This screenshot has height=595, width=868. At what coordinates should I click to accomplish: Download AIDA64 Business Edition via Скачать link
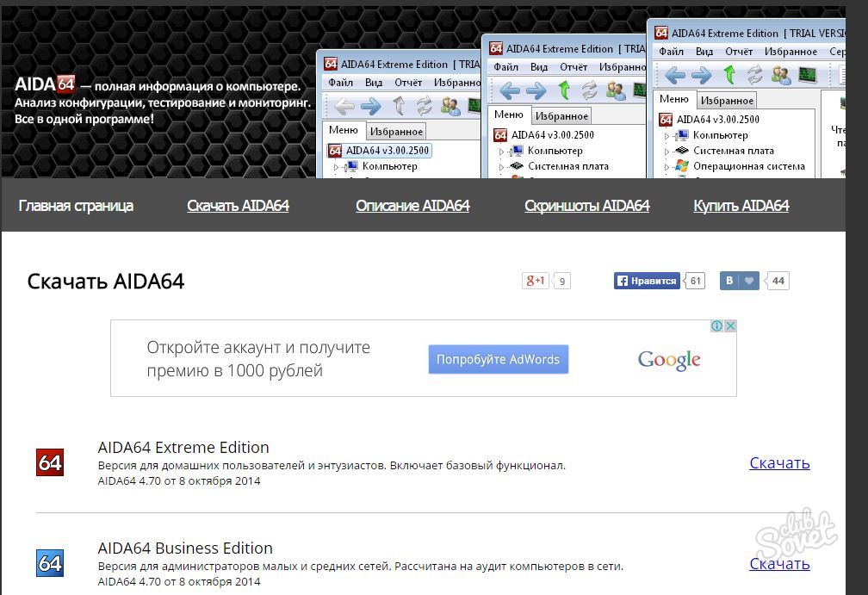(x=779, y=564)
